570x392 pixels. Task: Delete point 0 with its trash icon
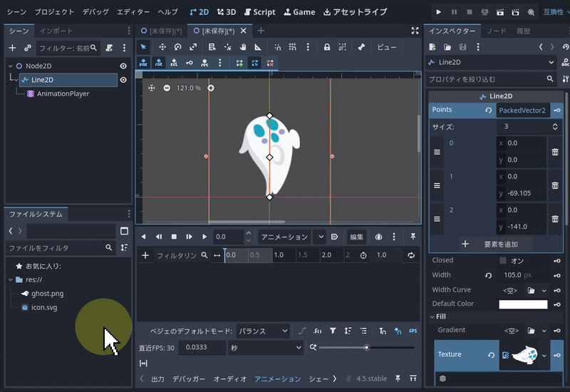[555, 152]
